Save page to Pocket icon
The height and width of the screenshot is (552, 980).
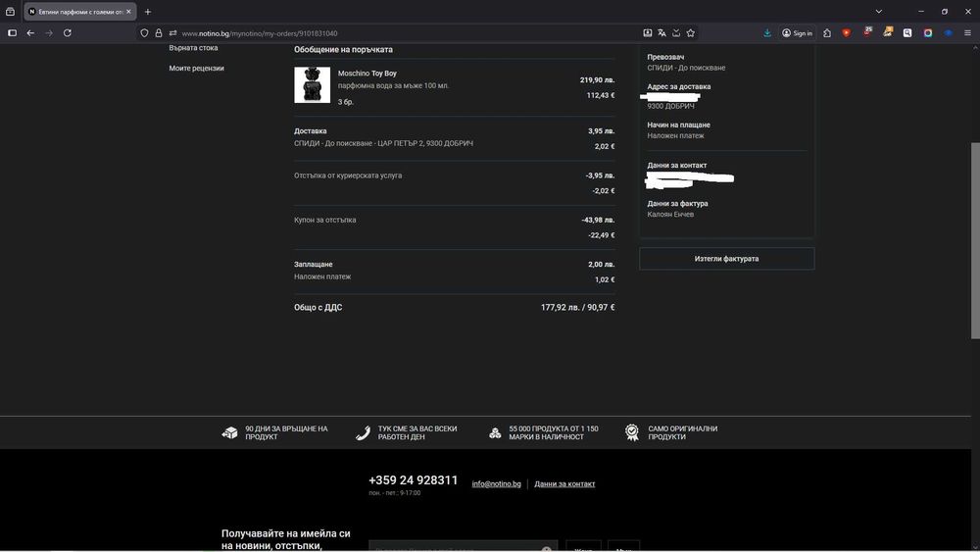676,33
